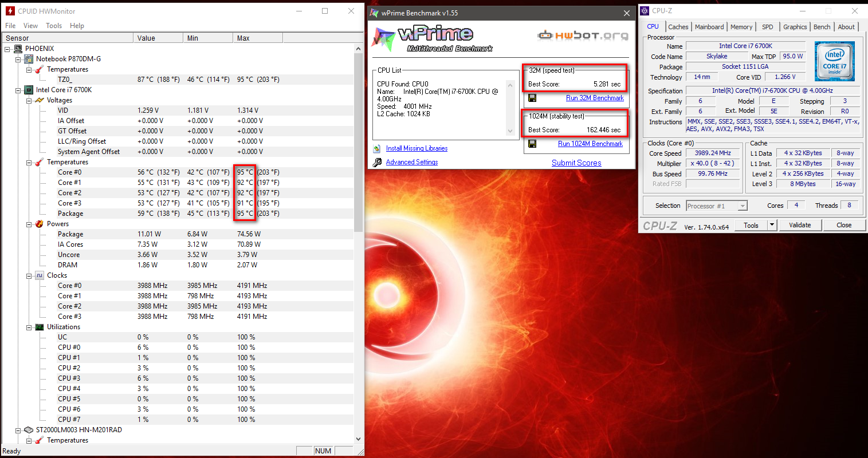Click the Sensor column header

coord(68,38)
